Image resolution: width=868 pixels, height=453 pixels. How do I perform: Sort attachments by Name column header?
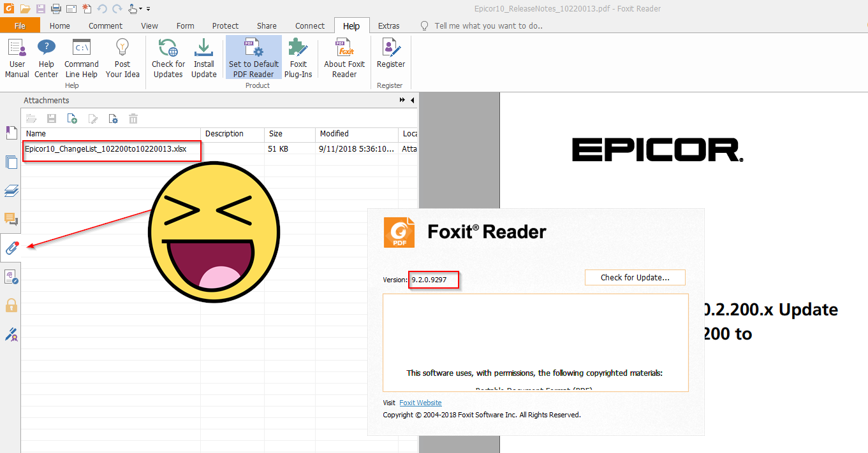[x=111, y=134]
